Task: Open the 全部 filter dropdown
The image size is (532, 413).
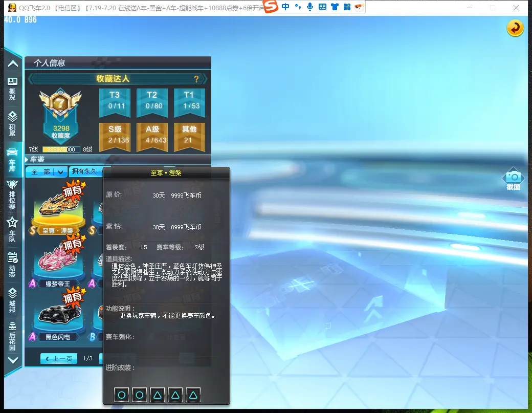Action: [46, 172]
